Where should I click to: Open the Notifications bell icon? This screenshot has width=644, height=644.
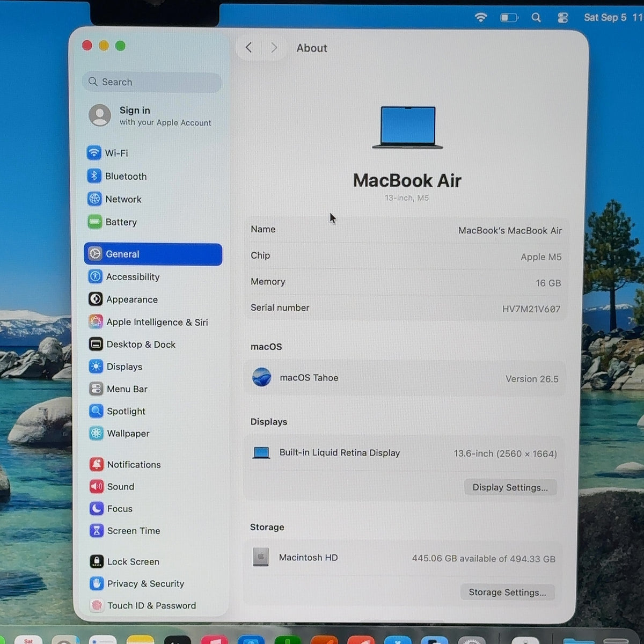97,464
